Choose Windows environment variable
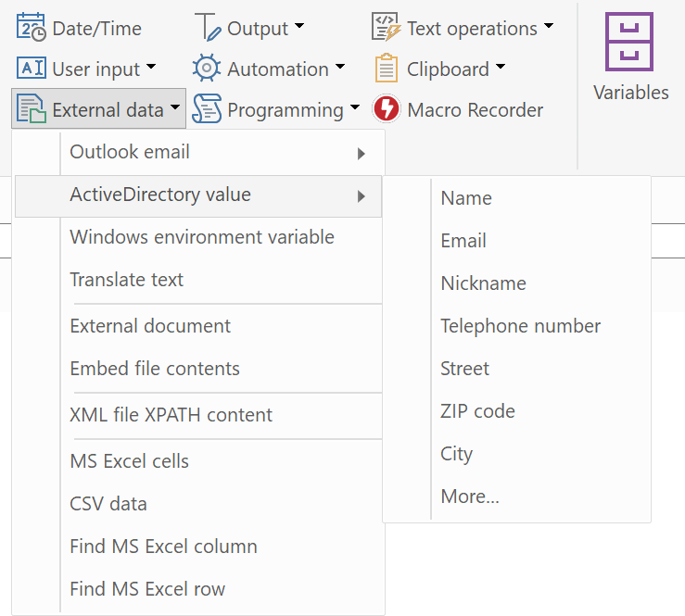 tap(198, 237)
